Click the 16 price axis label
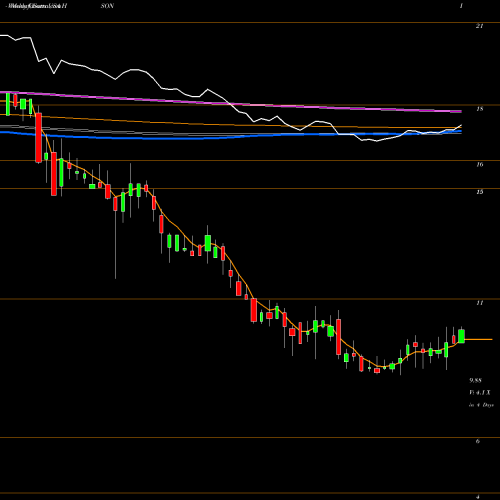This screenshot has width=500, height=500. 480,164
